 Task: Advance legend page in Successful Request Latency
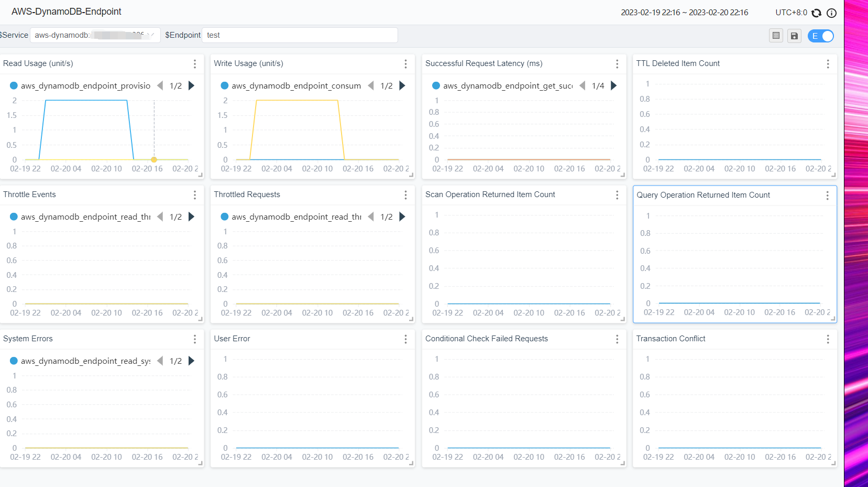point(614,85)
